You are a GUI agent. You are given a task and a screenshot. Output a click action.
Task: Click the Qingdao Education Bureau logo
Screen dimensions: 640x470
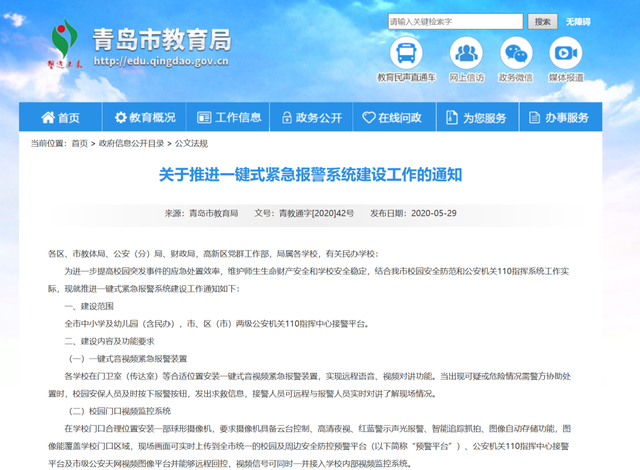click(68, 48)
